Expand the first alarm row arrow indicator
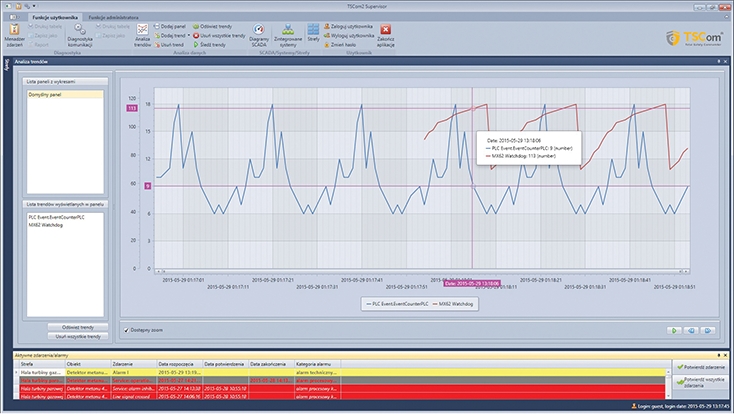The height and width of the screenshot is (414, 734). click(16, 372)
